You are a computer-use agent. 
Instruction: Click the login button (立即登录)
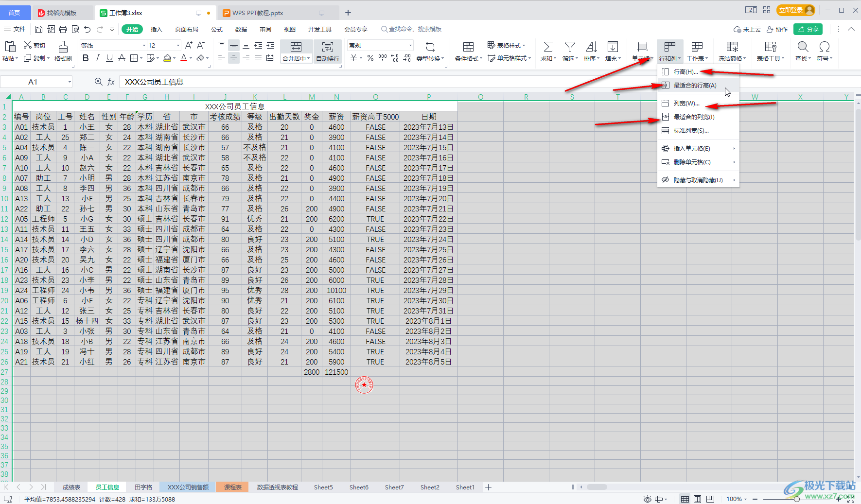coord(795,10)
